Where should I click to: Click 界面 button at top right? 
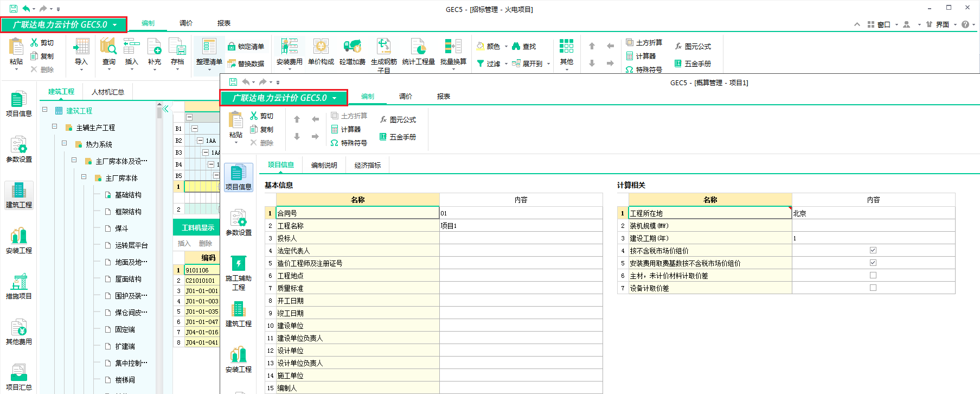[939, 24]
